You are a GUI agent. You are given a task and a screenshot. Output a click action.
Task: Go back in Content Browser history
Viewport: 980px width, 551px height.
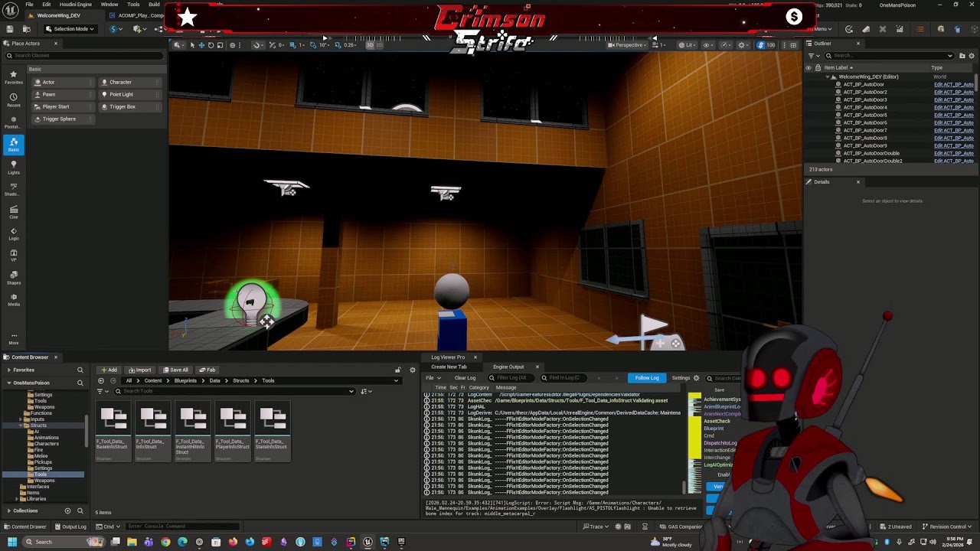tap(101, 380)
